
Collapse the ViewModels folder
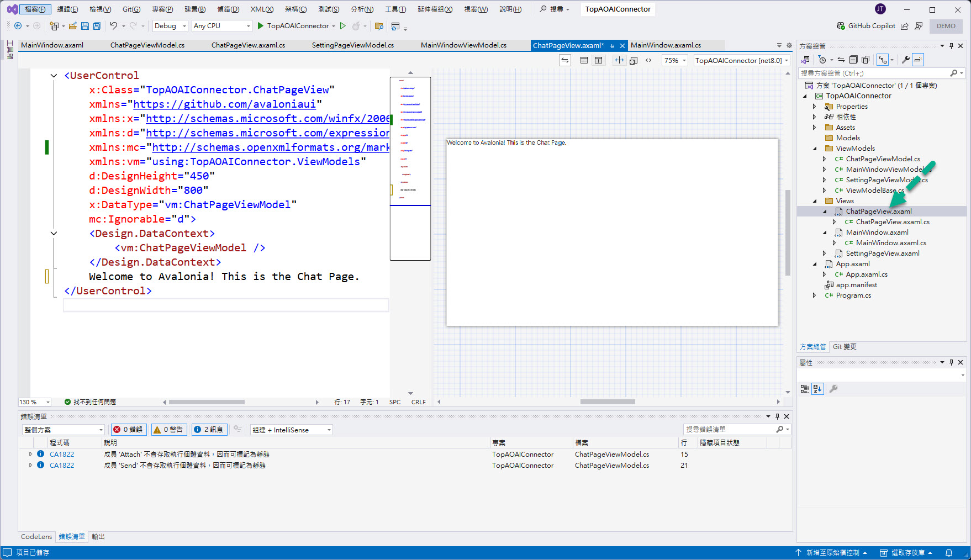[x=815, y=149]
